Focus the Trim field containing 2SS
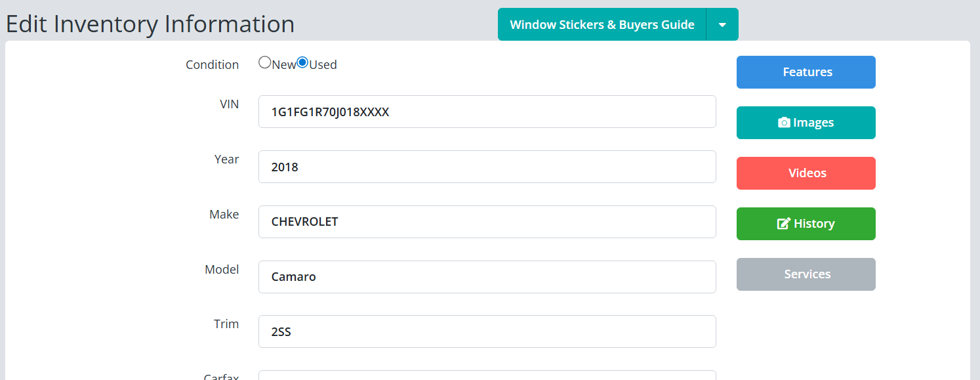Screen dimensions: 980x380 tap(487, 331)
